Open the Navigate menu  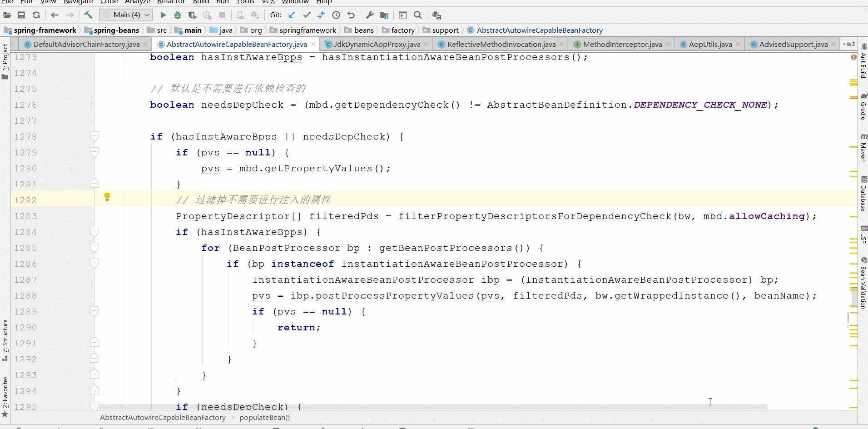pyautogui.click(x=78, y=2)
